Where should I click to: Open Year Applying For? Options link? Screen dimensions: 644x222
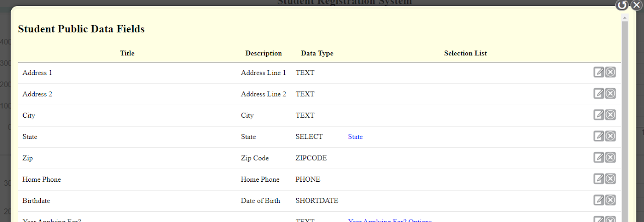tap(389, 220)
